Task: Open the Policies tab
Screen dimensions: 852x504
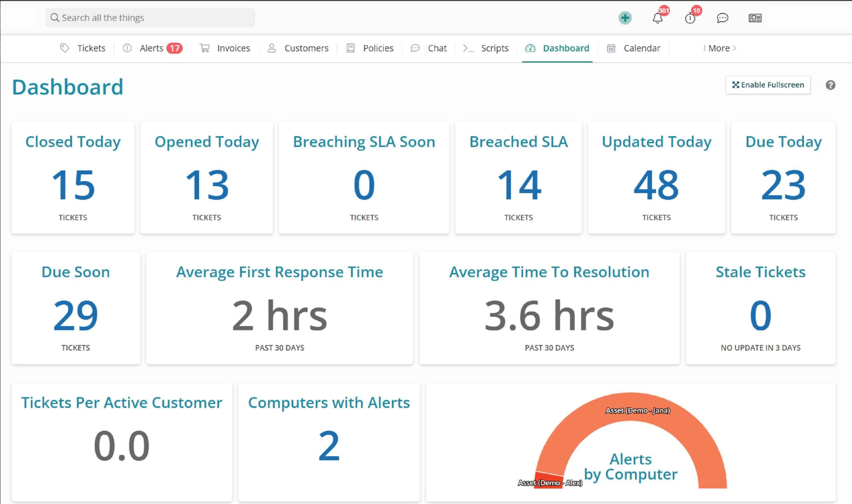Action: coord(378,48)
